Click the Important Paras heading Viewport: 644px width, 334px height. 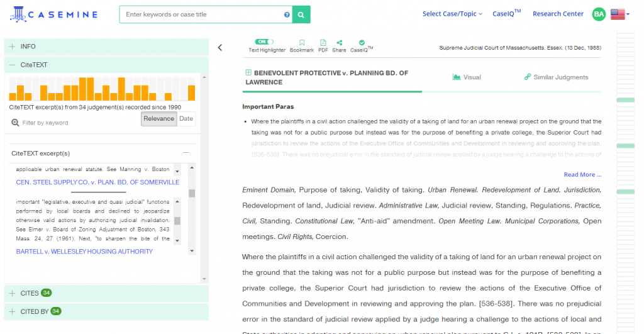click(x=268, y=107)
